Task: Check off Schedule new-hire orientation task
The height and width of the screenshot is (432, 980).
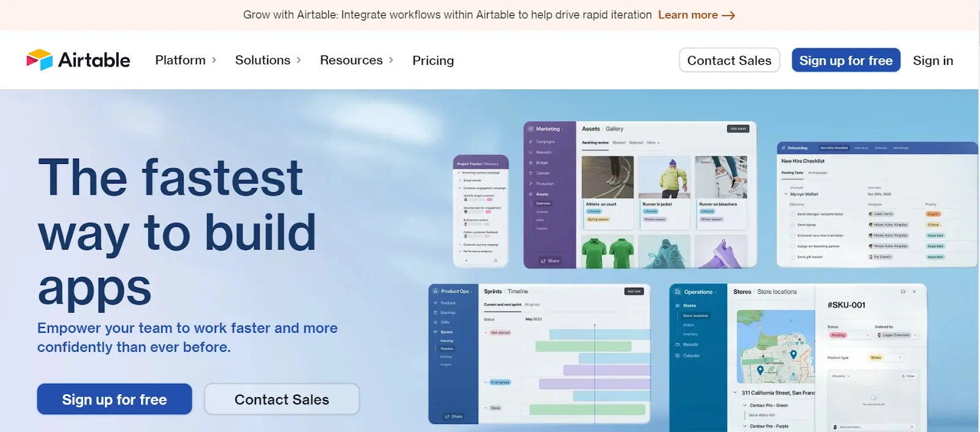Action: tap(792, 236)
